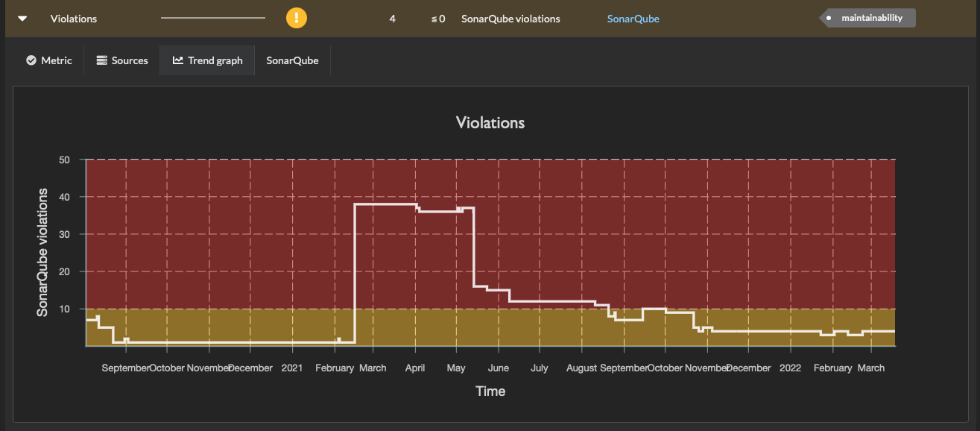Click the April axis label
This screenshot has width=980, height=431.
click(414, 368)
